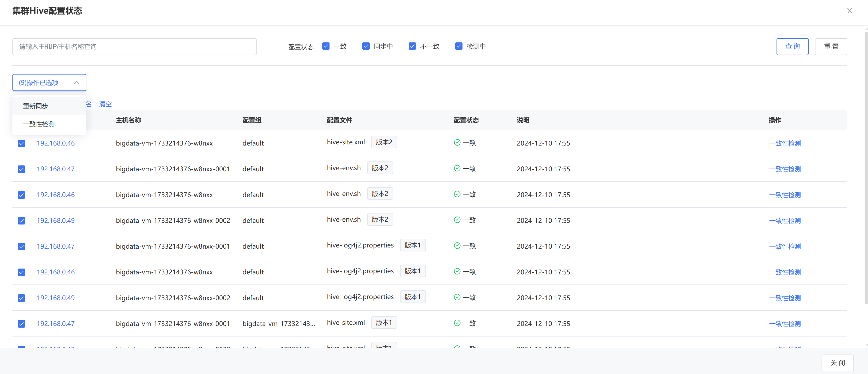Viewport: 868px width, 374px height.
Task: Click the 查询 search button
Action: pos(792,46)
